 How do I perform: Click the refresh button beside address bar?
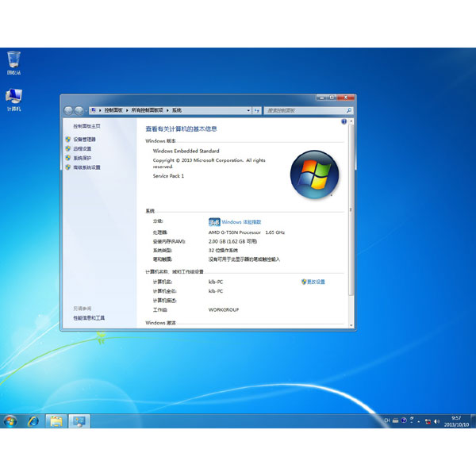(x=257, y=110)
